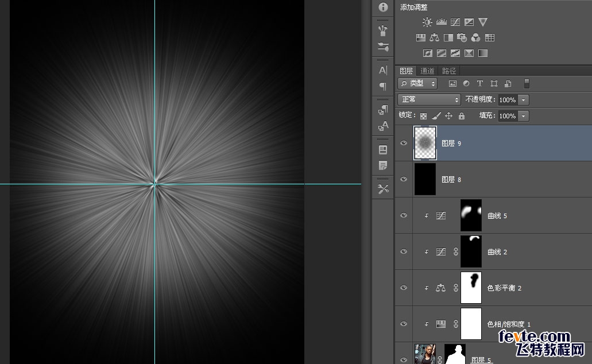Toggle layer filtering switch

527,83
